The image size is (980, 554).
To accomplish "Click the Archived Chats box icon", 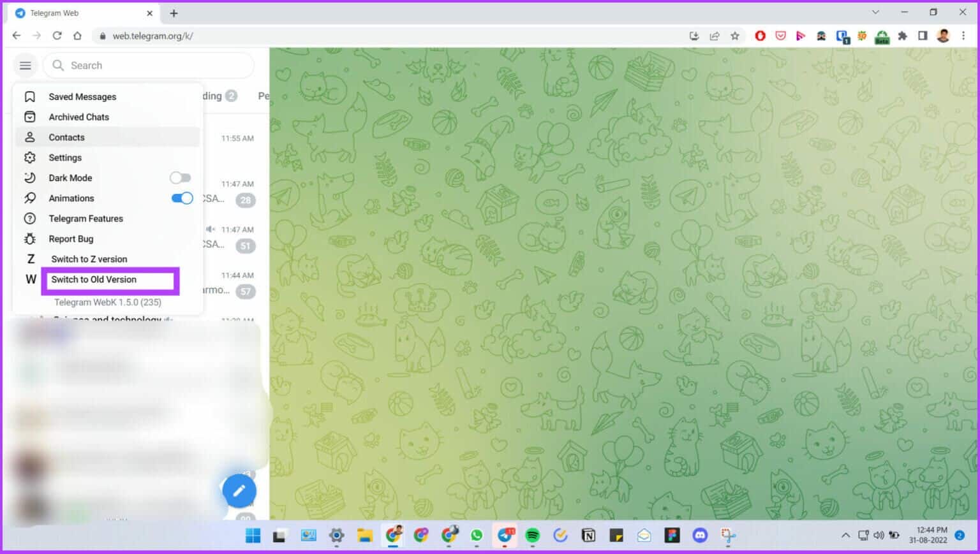I will click(30, 117).
